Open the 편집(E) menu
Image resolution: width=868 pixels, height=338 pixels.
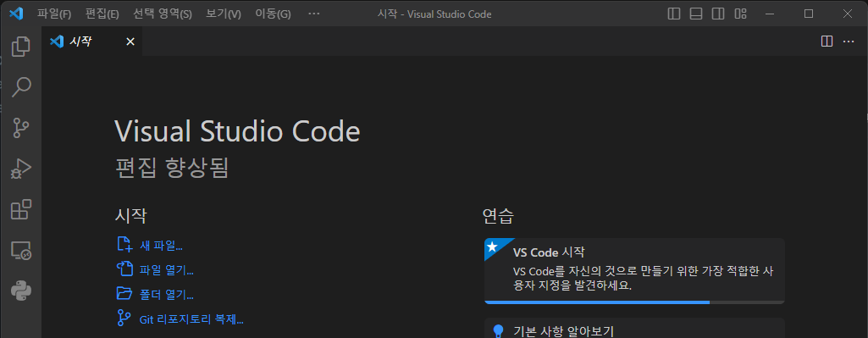tap(102, 14)
